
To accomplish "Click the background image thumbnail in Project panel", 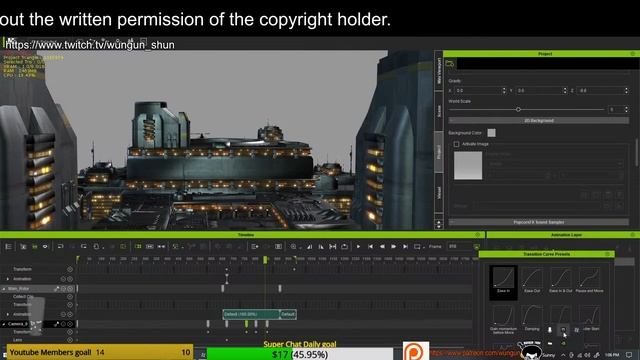I will pyautogui.click(x=468, y=166).
